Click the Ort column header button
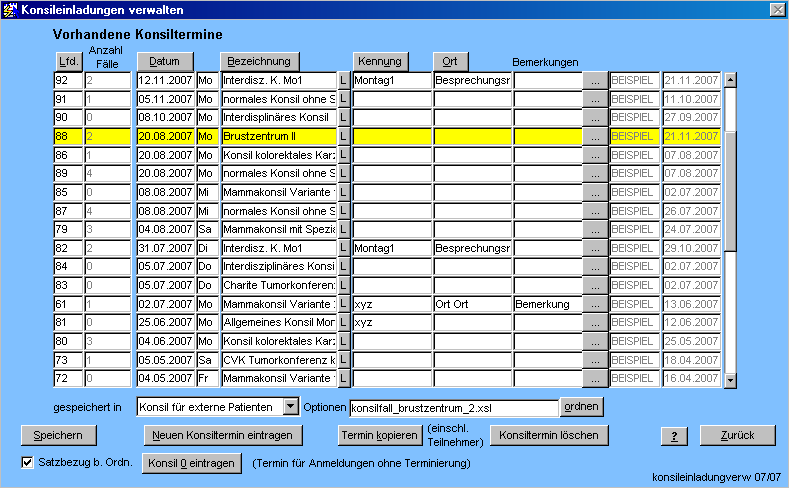 (x=450, y=61)
